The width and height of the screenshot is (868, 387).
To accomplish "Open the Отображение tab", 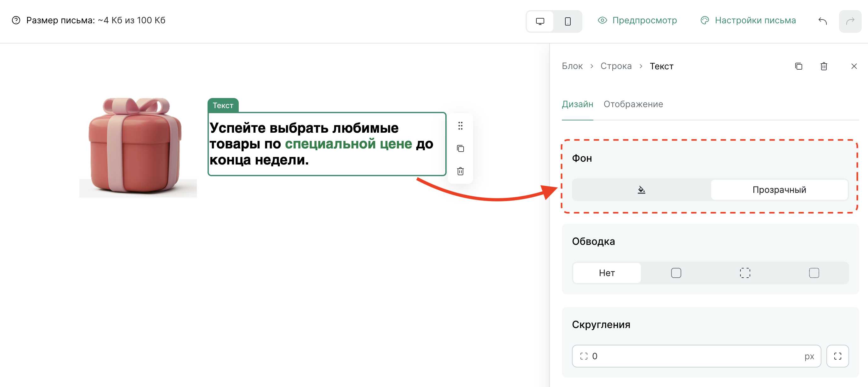I will tap(633, 104).
